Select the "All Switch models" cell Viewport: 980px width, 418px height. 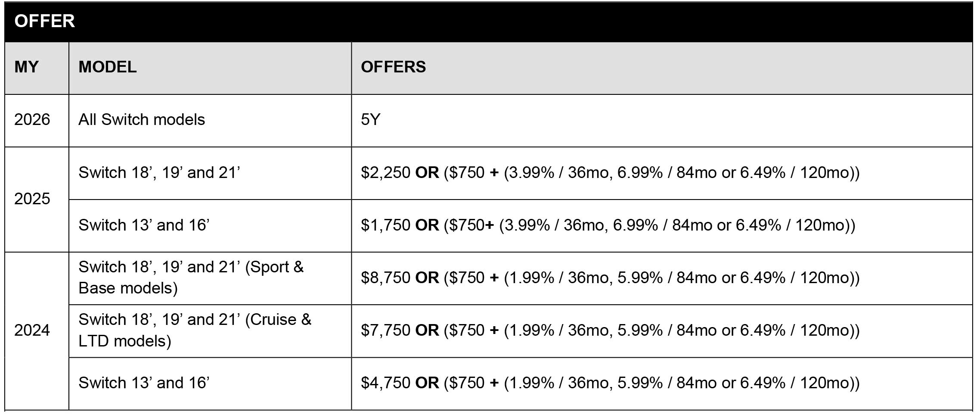click(142, 120)
